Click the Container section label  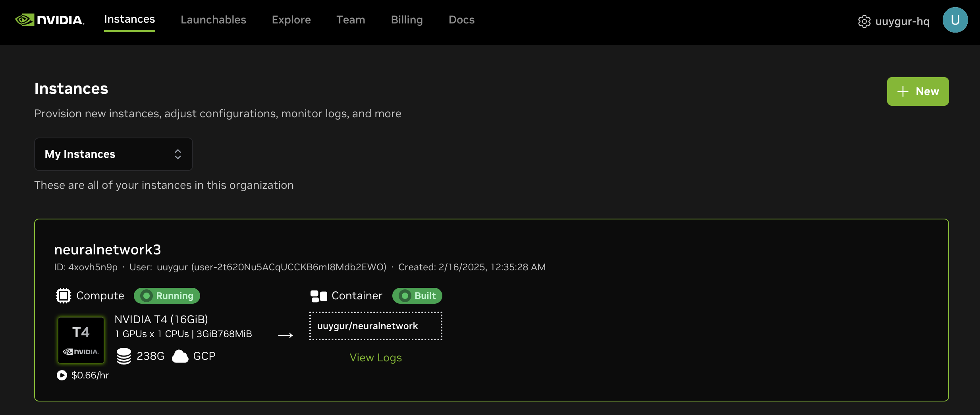(357, 296)
